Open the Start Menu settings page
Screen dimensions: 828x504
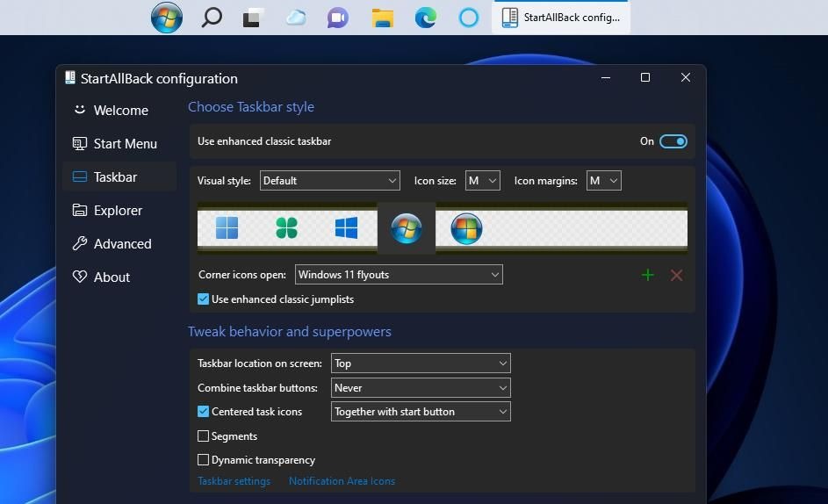(x=119, y=143)
